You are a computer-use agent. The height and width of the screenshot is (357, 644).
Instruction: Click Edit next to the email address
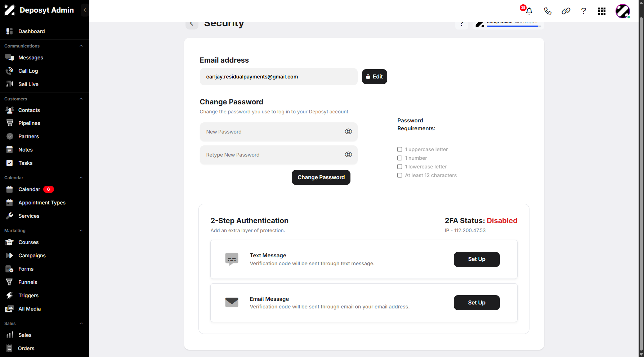374,77
